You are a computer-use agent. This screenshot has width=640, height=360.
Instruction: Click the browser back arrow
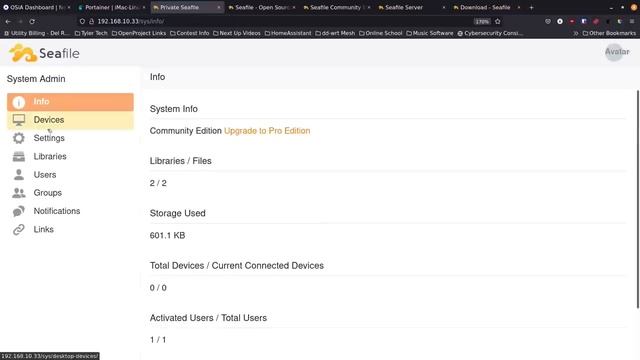click(x=8, y=21)
